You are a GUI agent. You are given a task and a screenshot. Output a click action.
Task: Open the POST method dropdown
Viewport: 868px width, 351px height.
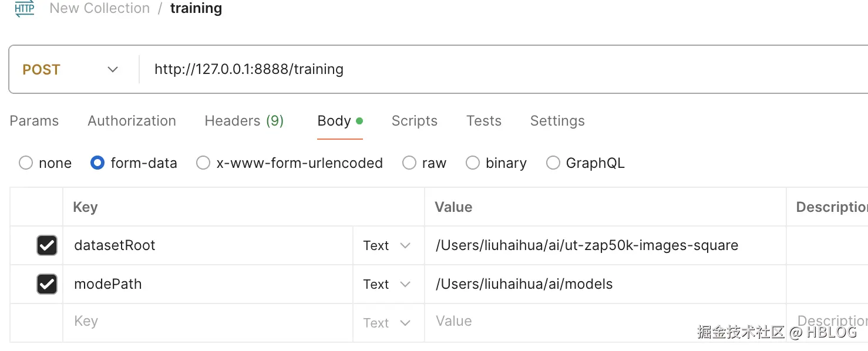pos(70,69)
